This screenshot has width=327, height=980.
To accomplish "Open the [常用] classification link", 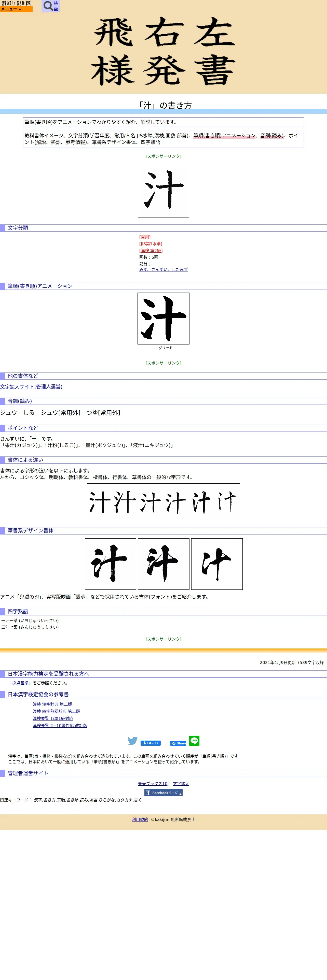I will pos(145,237).
